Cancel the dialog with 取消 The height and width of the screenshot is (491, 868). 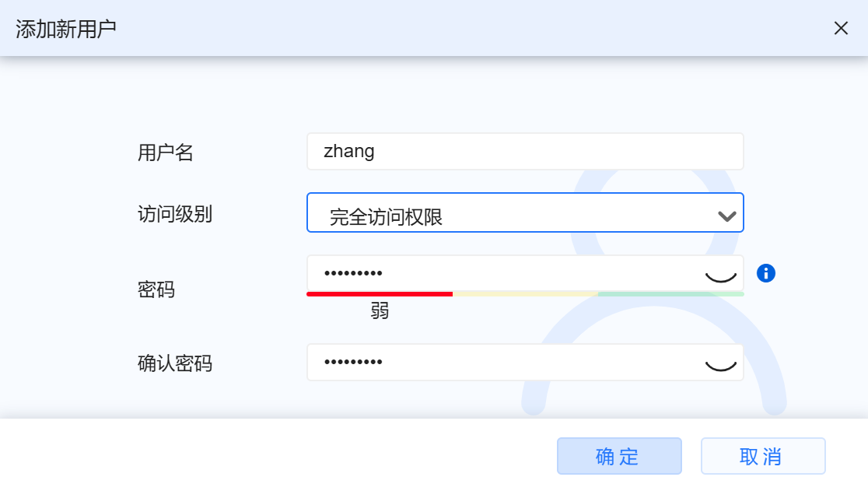click(763, 456)
